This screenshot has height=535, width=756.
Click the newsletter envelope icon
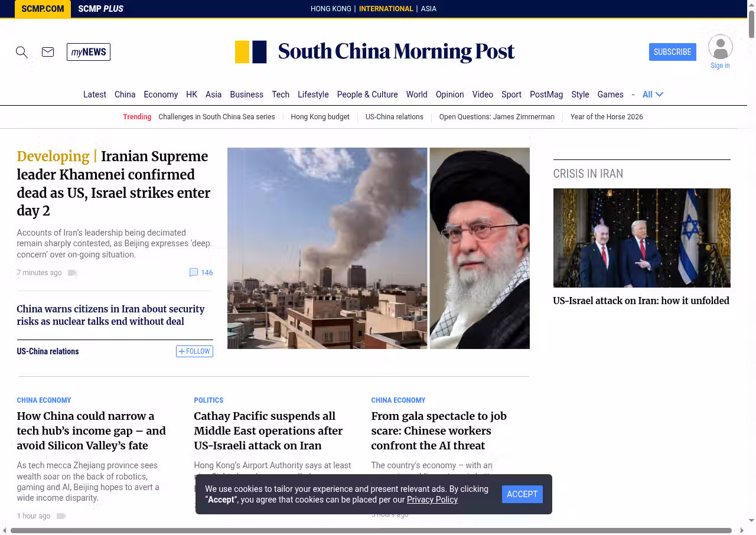(x=48, y=52)
